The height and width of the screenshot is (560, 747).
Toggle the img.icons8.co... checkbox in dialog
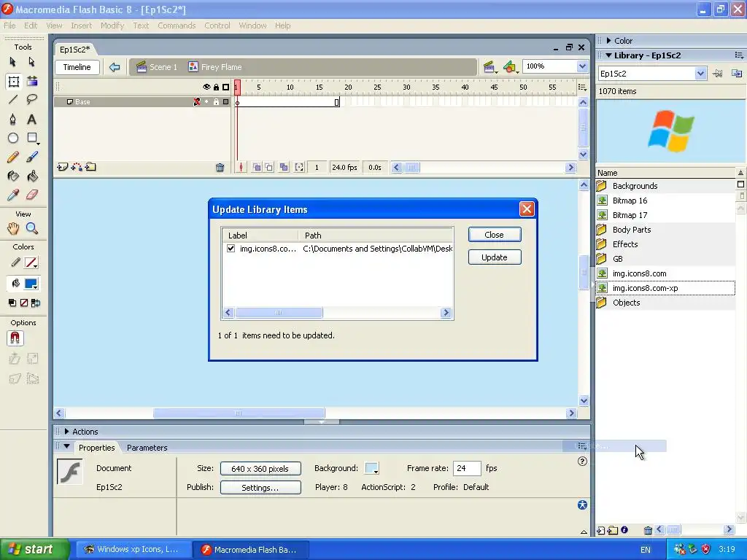[x=231, y=249]
